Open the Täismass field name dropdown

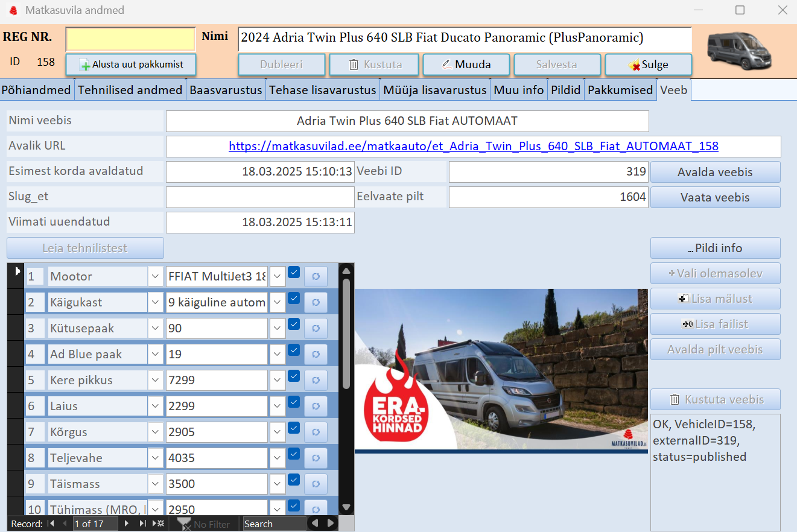pyautogui.click(x=156, y=484)
